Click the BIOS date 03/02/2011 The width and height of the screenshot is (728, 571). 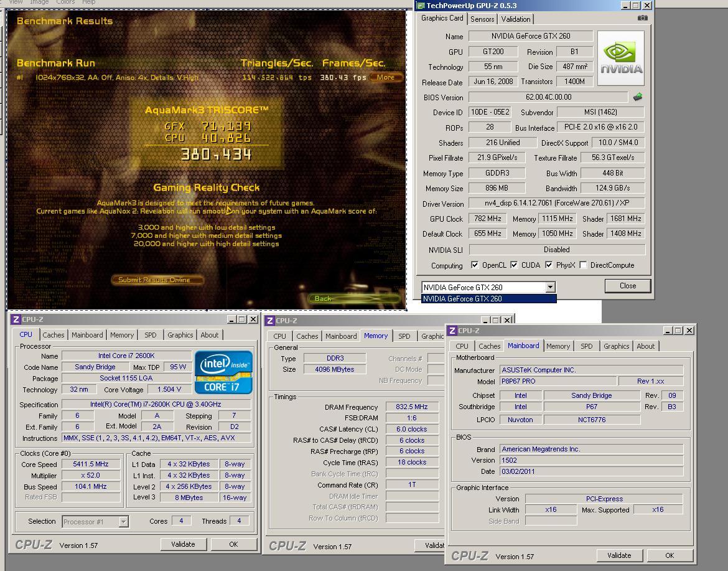click(x=591, y=471)
